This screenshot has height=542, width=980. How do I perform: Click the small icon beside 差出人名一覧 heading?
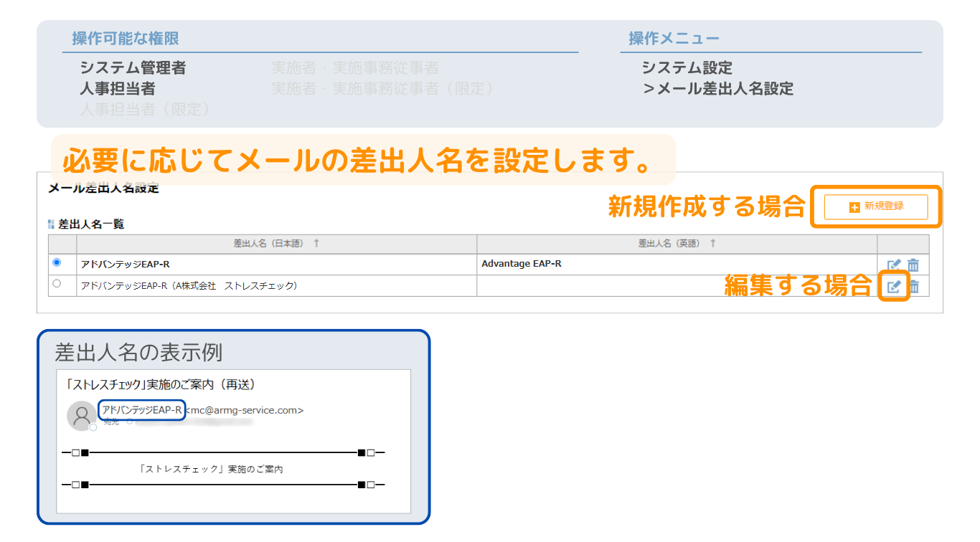[x=51, y=224]
